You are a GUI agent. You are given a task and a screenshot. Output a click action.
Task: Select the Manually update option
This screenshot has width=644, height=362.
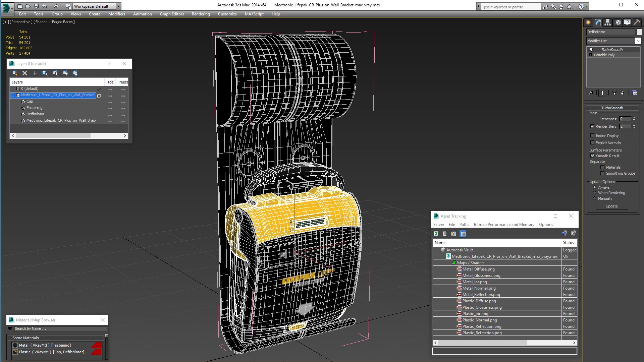(594, 198)
